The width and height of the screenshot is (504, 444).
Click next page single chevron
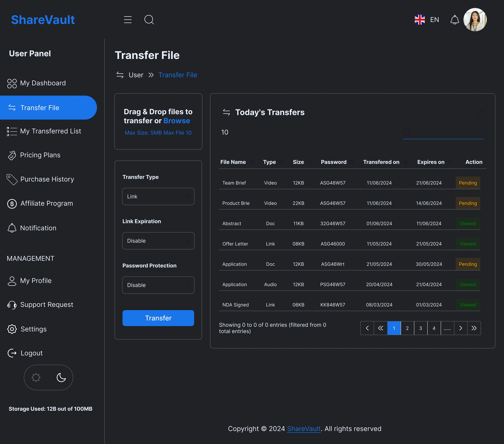(x=461, y=328)
